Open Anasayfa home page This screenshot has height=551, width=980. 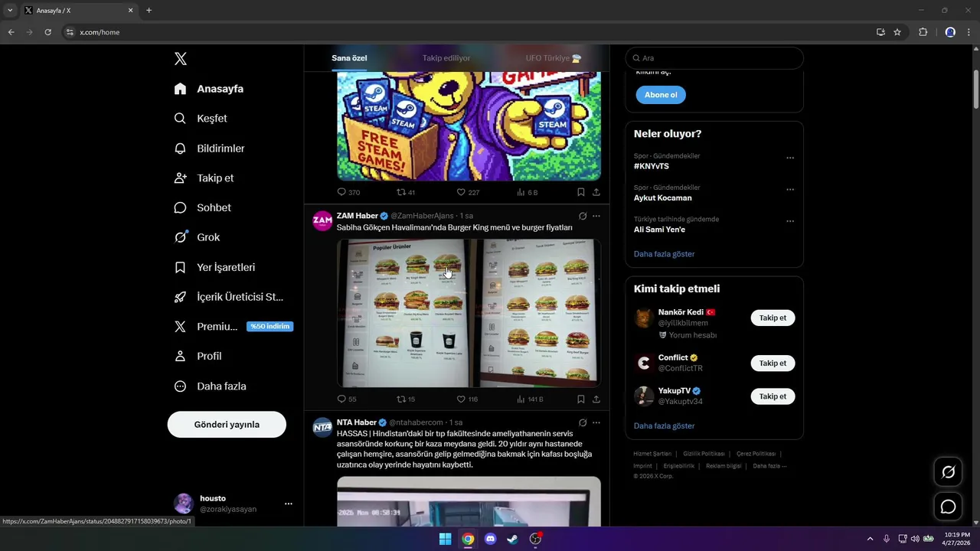coord(209,89)
